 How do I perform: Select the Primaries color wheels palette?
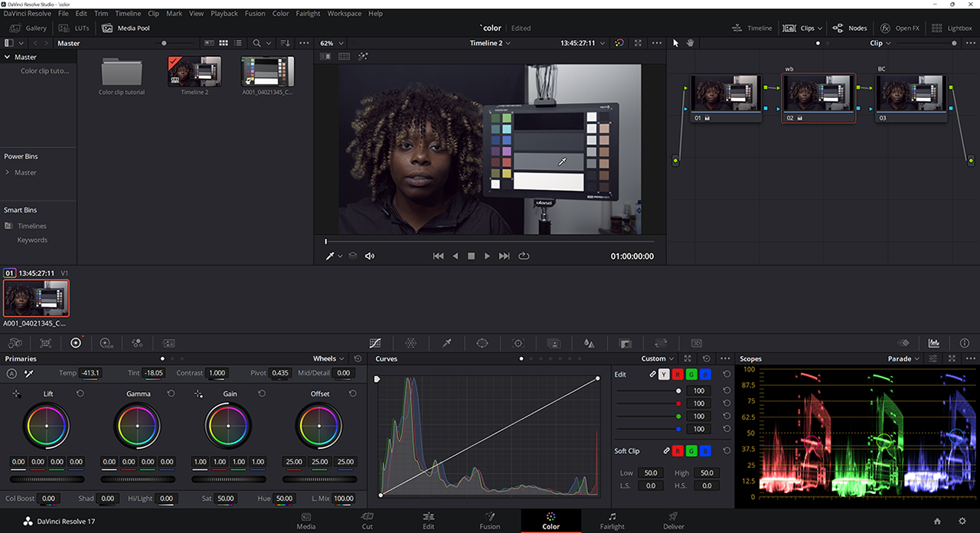(x=76, y=343)
